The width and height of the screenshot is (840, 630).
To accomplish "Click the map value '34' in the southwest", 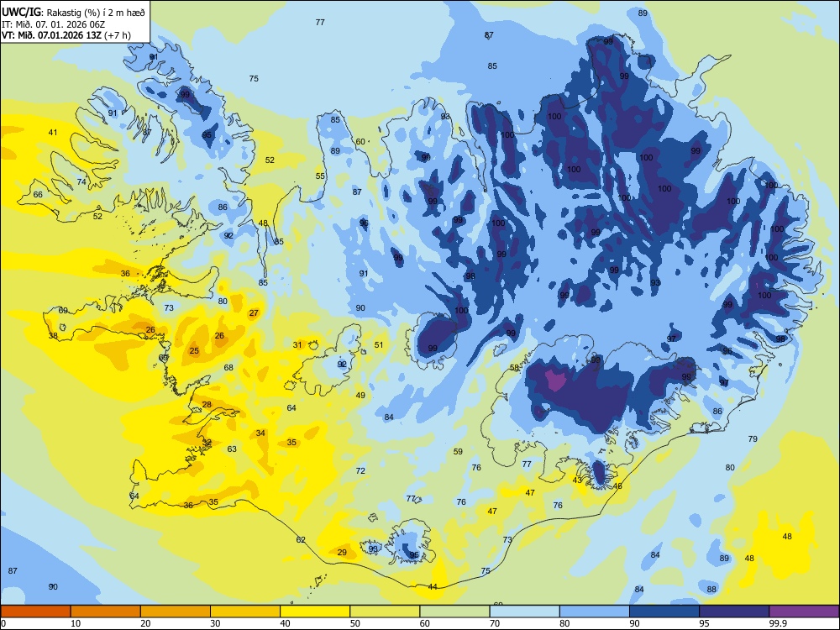I will tap(260, 433).
